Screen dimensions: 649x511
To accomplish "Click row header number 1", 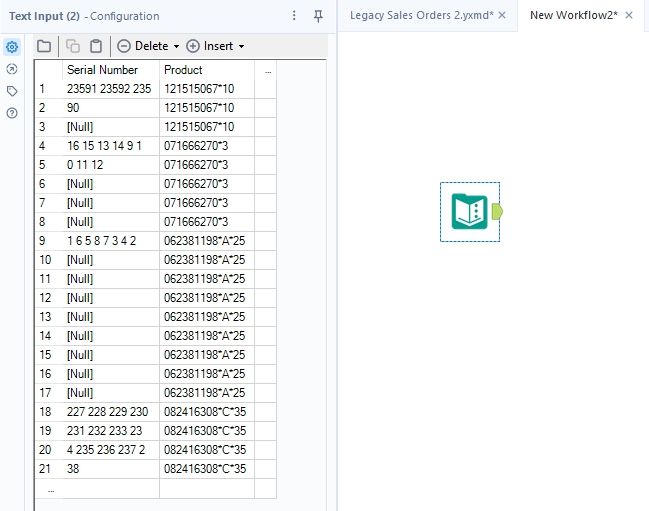I will click(x=49, y=89).
